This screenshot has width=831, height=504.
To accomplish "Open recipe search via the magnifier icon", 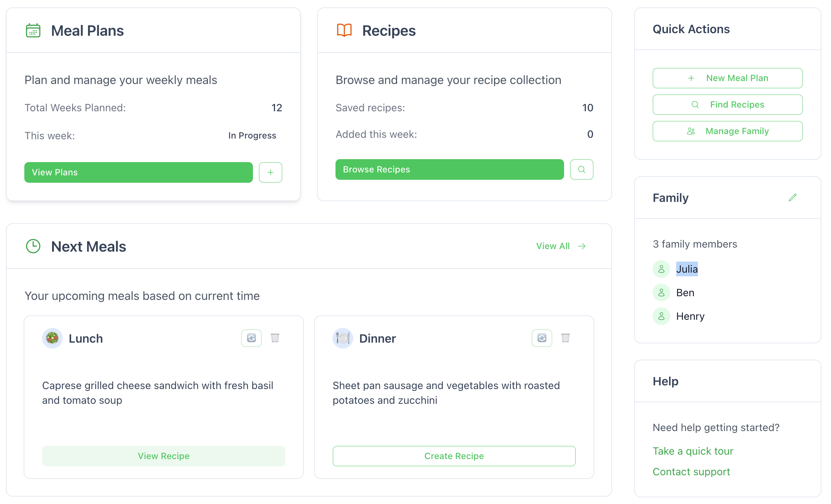I will (582, 169).
